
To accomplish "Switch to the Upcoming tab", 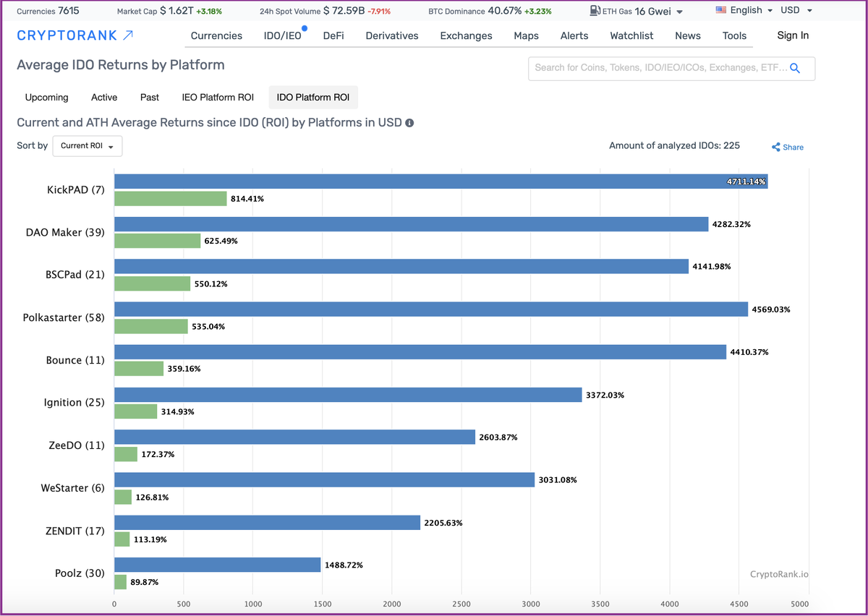I will tap(47, 98).
